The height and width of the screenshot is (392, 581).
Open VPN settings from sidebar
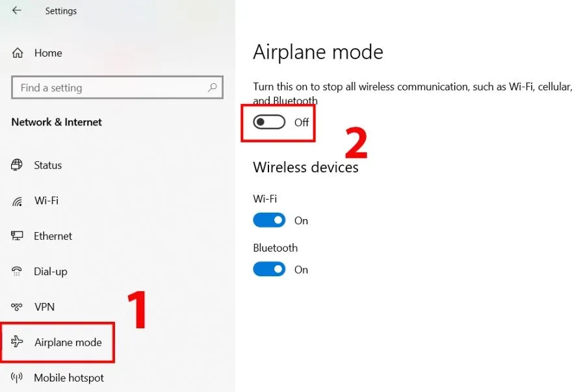(x=44, y=307)
